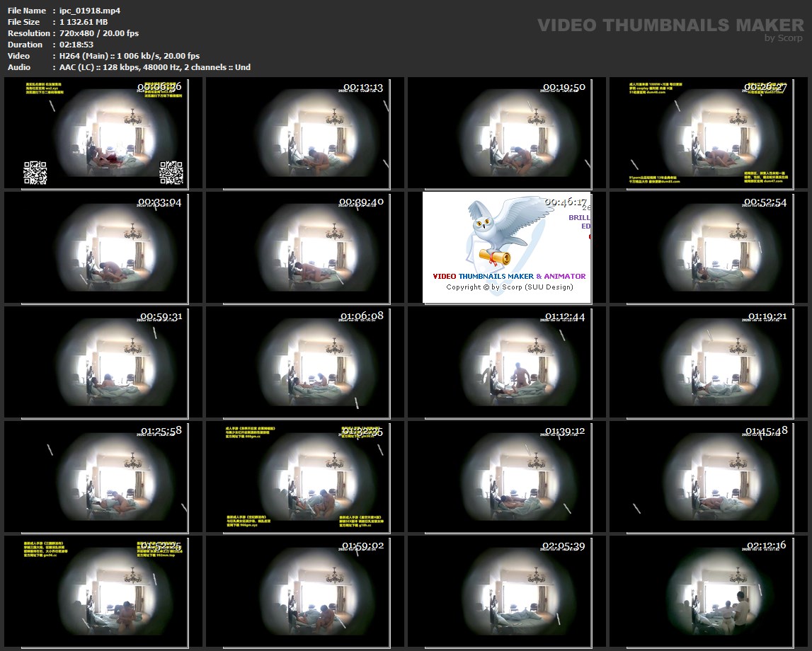The image size is (812, 651).
Task: Select the thumbnail stamped 00:33:04
Action: 103,248
